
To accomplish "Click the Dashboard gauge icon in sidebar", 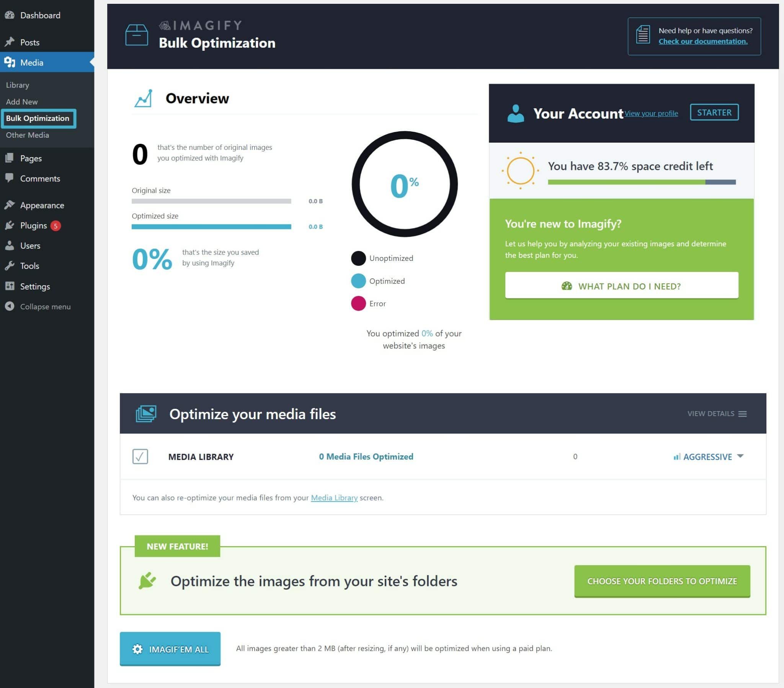I will point(10,15).
